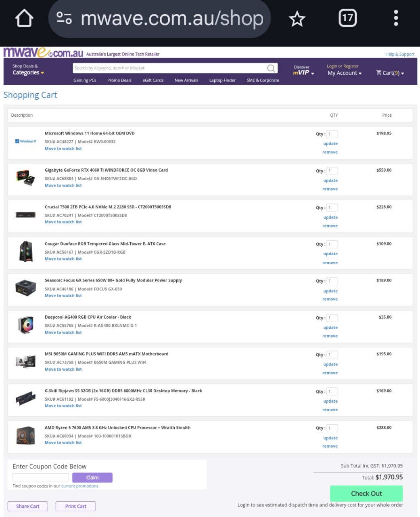
Task: Open Laptop Finder menu item
Action: 222,80
